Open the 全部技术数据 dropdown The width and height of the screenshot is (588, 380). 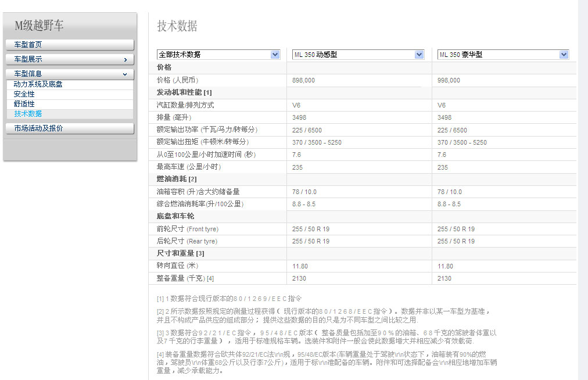[x=218, y=55]
